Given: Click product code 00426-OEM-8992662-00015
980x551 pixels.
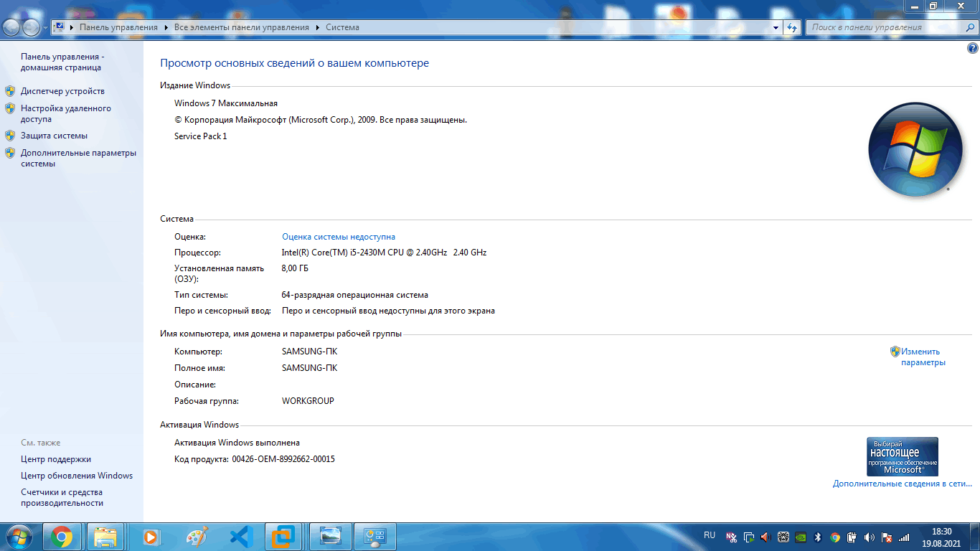Looking at the screenshot, I should pyautogui.click(x=283, y=459).
